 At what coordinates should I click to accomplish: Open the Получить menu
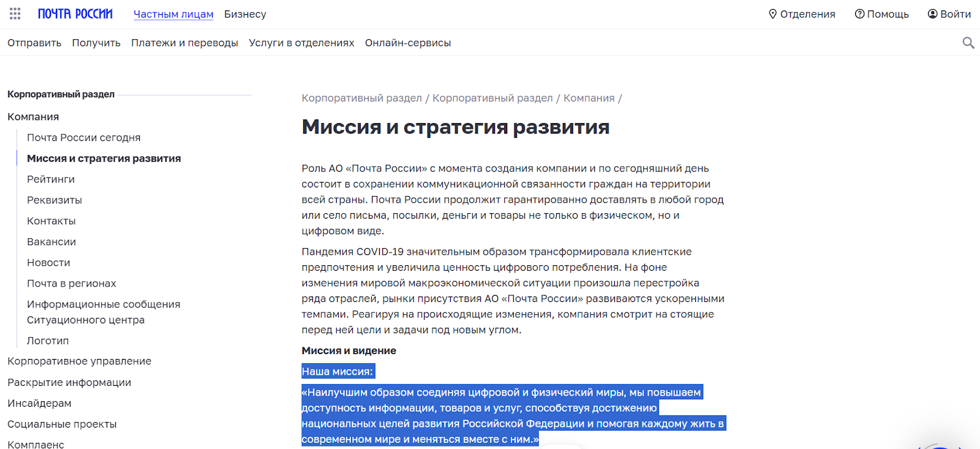pos(96,43)
